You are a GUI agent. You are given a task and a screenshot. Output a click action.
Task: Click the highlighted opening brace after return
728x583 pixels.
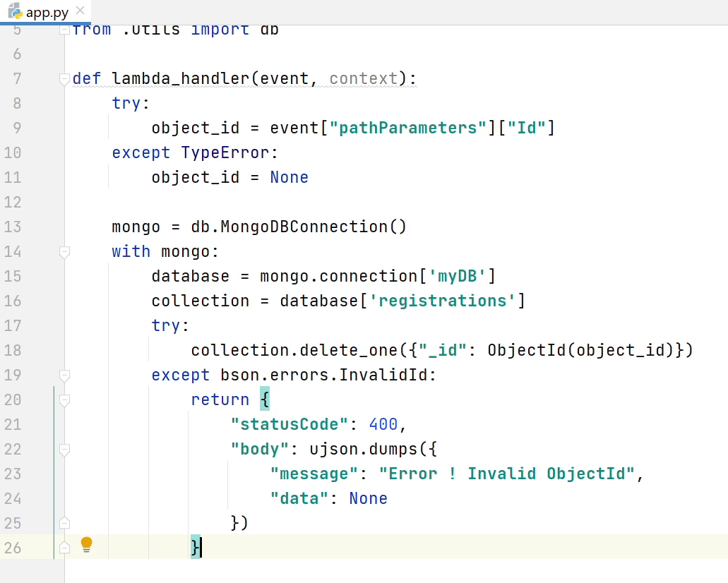coord(265,399)
